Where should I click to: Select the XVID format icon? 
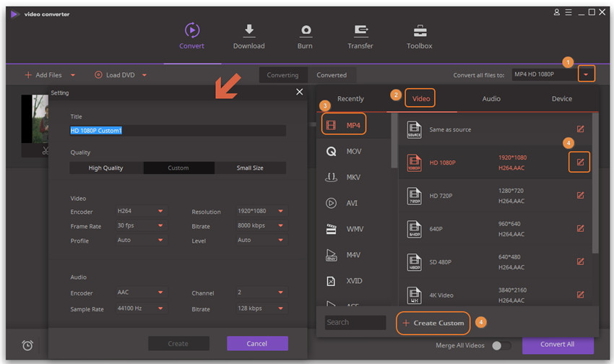tap(332, 281)
